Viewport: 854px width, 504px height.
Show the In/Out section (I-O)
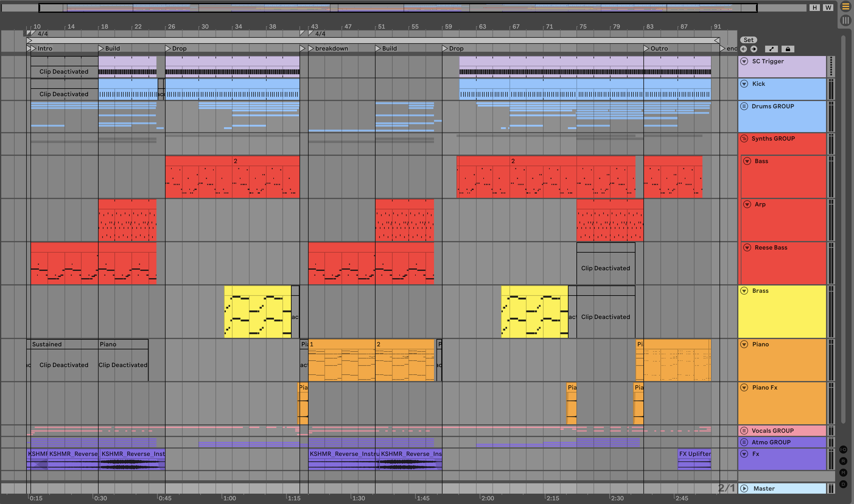point(843,450)
